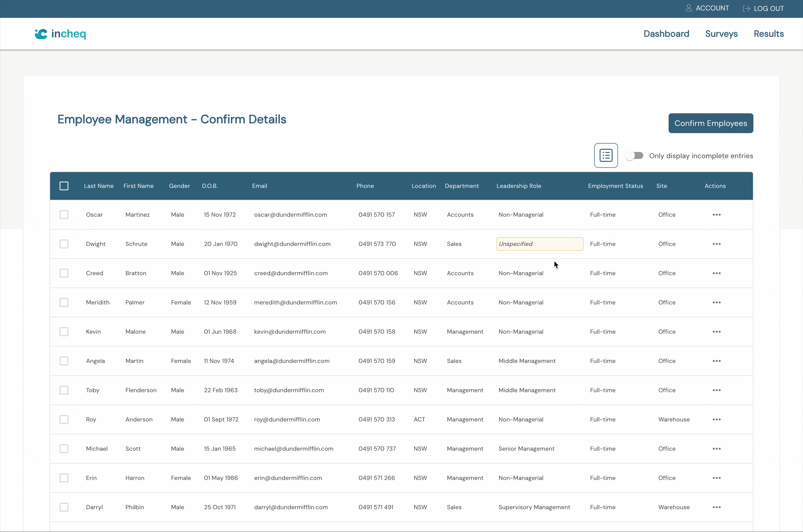Click Roy Anderson's Warehouse site cell
This screenshot has width=803, height=532.
coord(674,419)
